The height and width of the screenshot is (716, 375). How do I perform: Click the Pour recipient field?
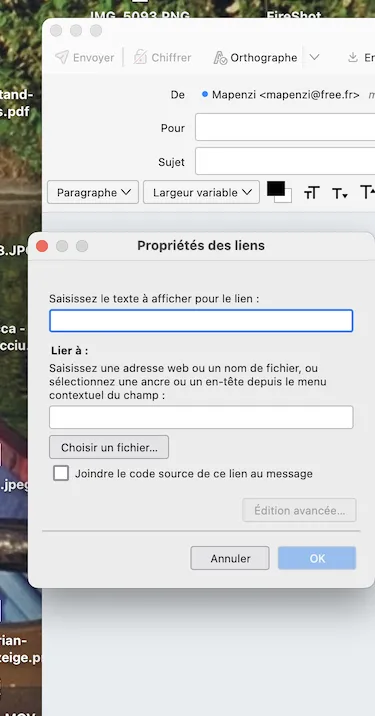pos(285,127)
